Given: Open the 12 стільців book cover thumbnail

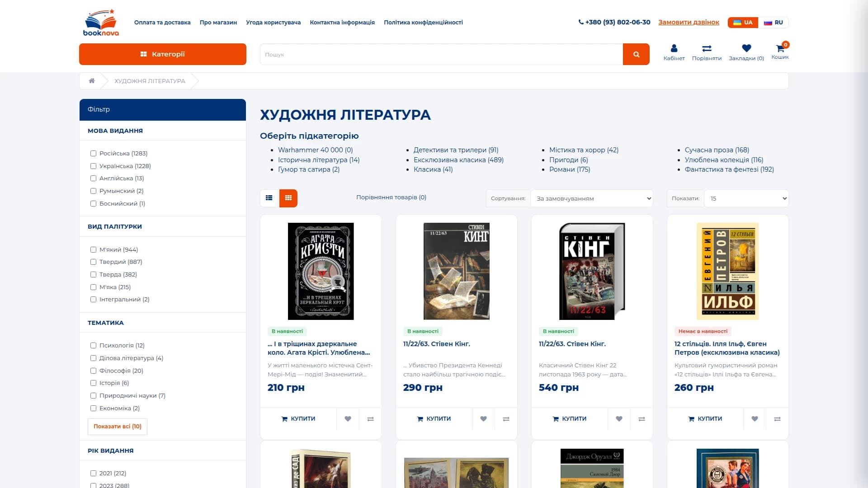Looking at the screenshot, I should pyautogui.click(x=728, y=271).
